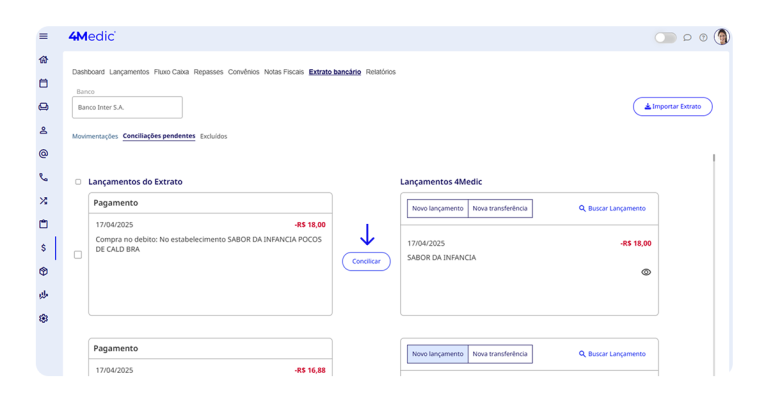Open the Banco selection field Banco Inter S.A.
This screenshot has height=403, width=768.
coord(127,107)
